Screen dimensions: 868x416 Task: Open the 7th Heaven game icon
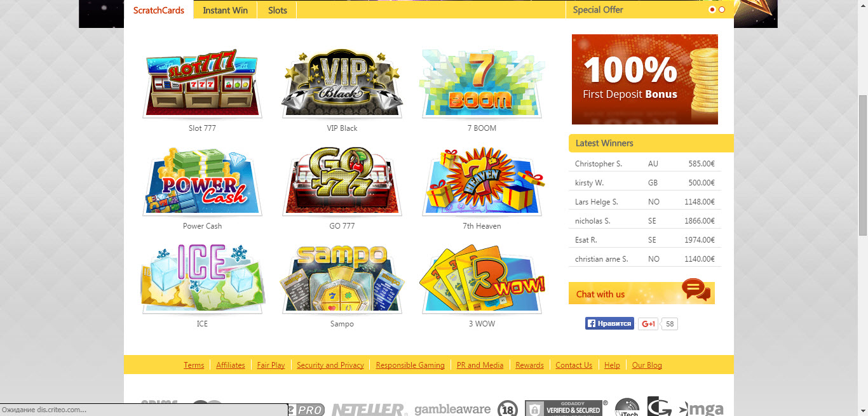click(482, 182)
